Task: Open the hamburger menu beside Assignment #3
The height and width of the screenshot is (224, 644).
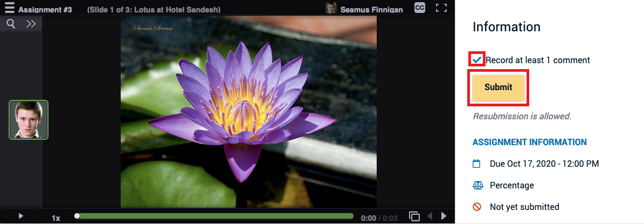Action: coord(9,8)
